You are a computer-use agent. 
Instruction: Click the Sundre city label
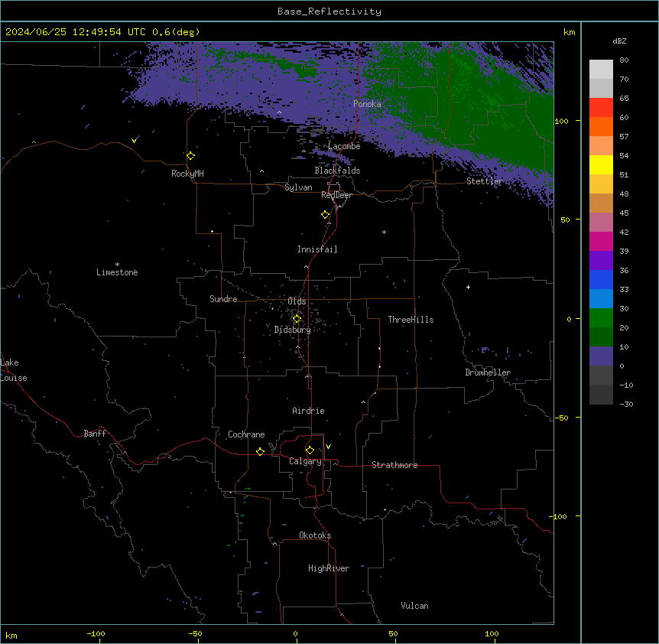point(223,299)
